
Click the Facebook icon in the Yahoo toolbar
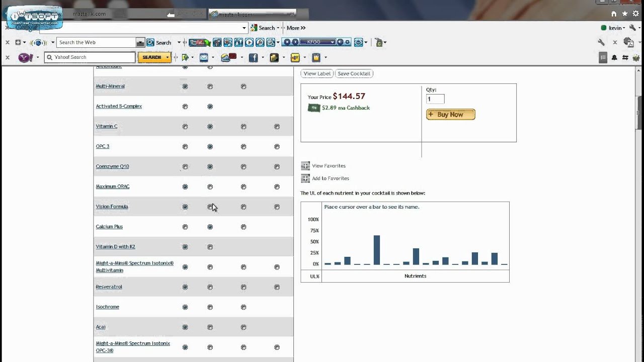click(x=253, y=58)
